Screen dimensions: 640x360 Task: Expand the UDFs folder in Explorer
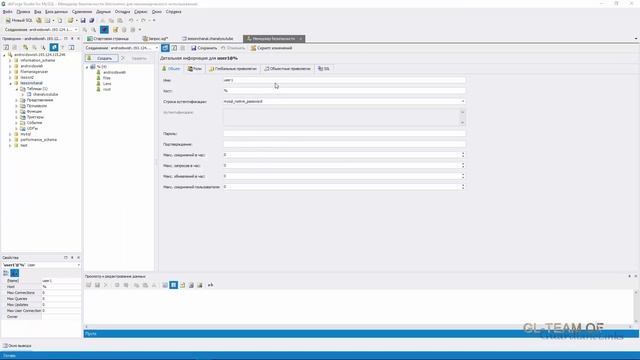point(17,129)
